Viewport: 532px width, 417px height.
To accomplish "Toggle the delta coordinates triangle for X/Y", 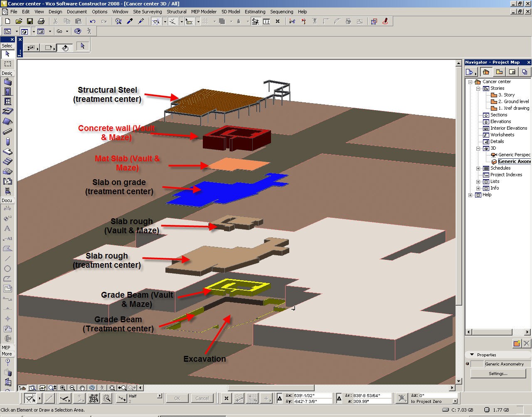I will pos(280,399).
